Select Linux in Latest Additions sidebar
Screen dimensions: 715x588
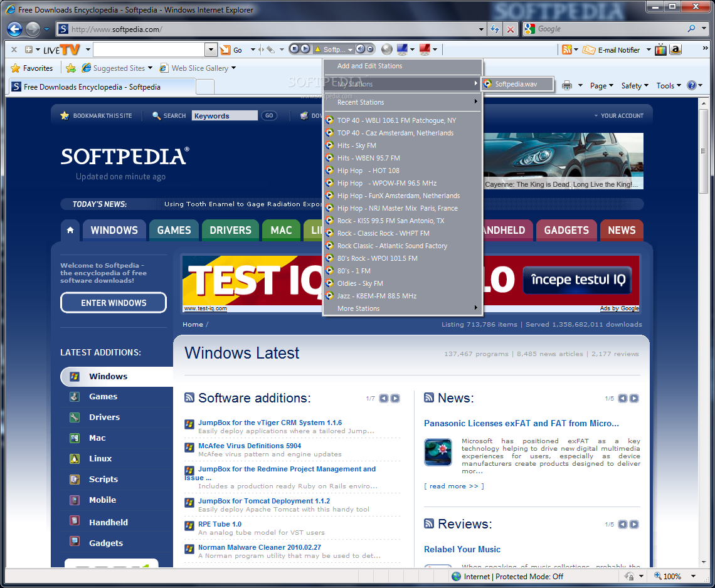100,458
